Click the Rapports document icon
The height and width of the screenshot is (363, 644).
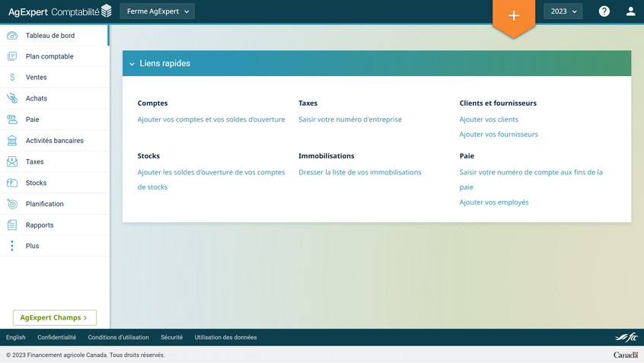(x=12, y=225)
